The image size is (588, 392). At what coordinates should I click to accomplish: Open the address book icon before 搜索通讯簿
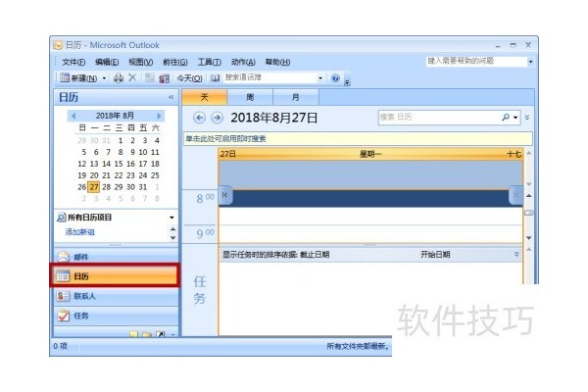pos(215,78)
